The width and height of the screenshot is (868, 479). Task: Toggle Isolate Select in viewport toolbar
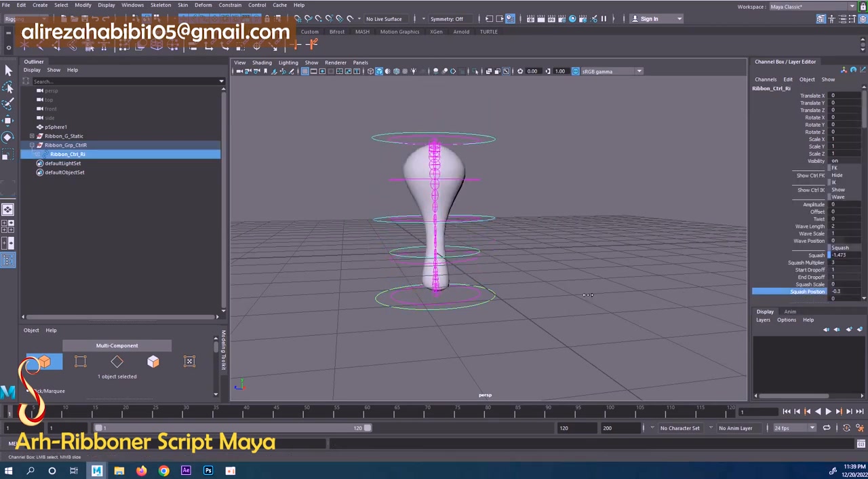(475, 71)
